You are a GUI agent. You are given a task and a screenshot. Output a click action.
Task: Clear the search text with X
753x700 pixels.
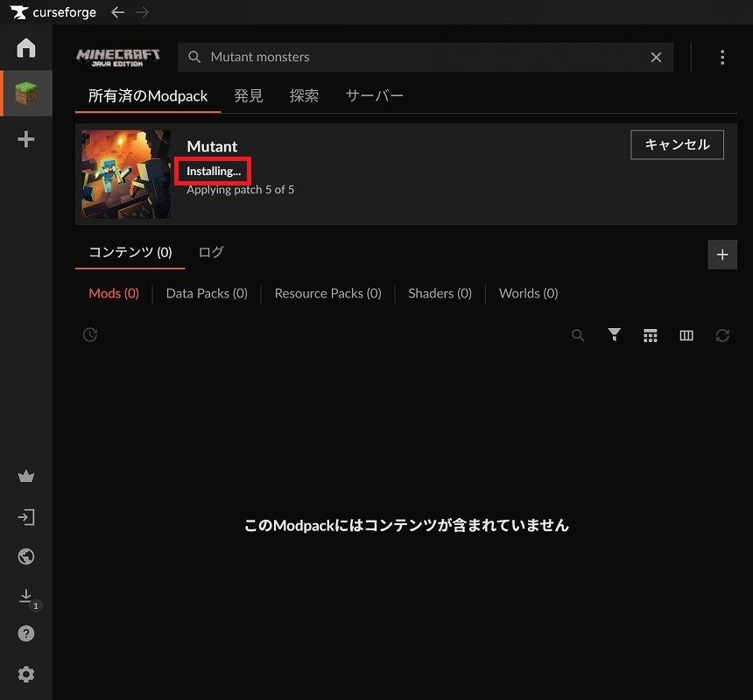click(x=656, y=57)
